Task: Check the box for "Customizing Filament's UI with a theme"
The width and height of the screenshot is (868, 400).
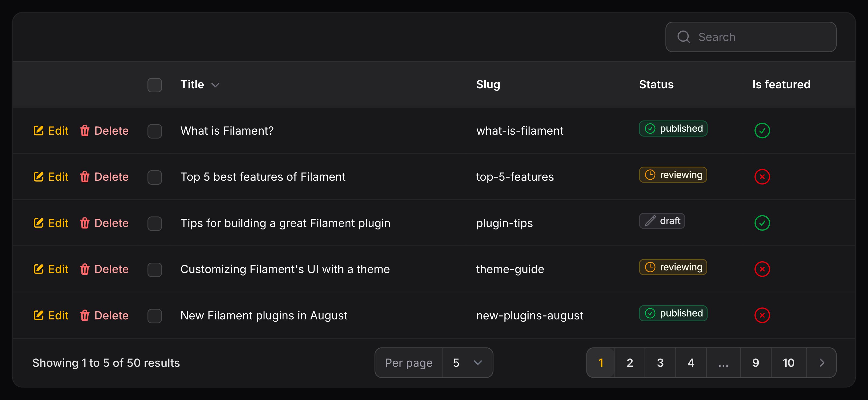Action: [x=155, y=269]
